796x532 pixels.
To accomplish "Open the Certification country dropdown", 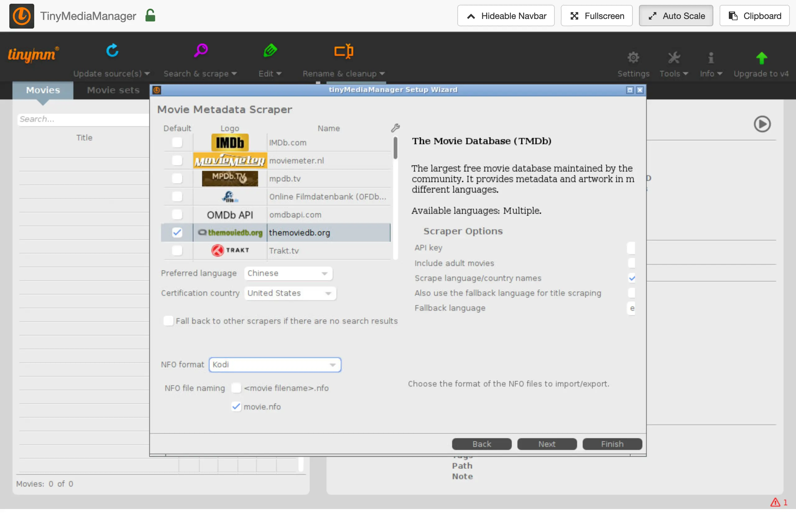I will click(290, 293).
